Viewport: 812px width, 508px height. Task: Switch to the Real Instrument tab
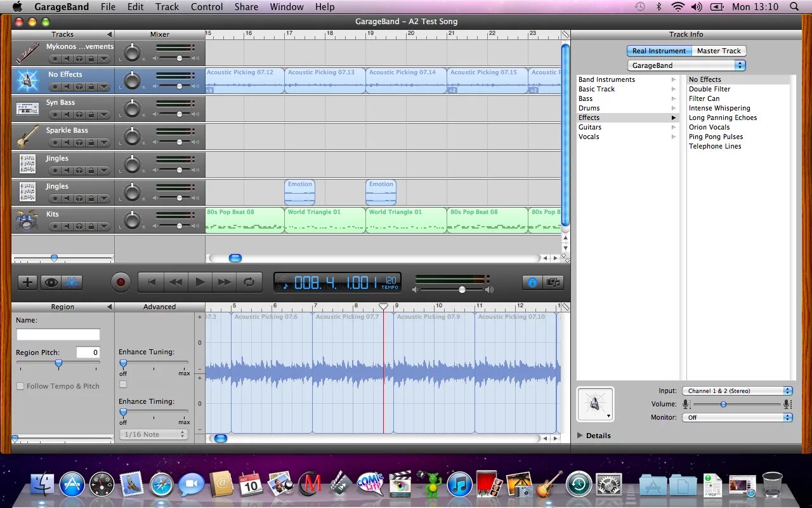[x=659, y=51]
